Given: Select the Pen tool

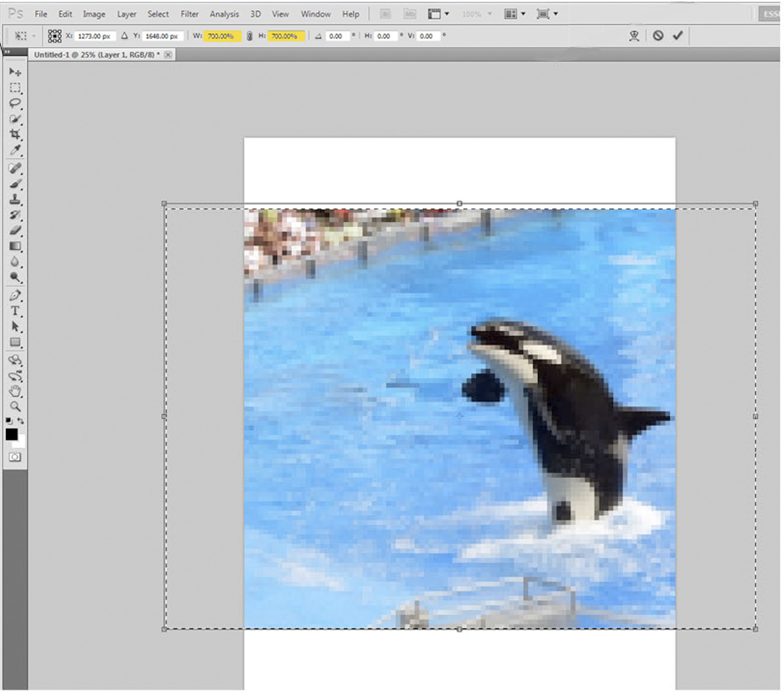Looking at the screenshot, I should click(x=15, y=295).
